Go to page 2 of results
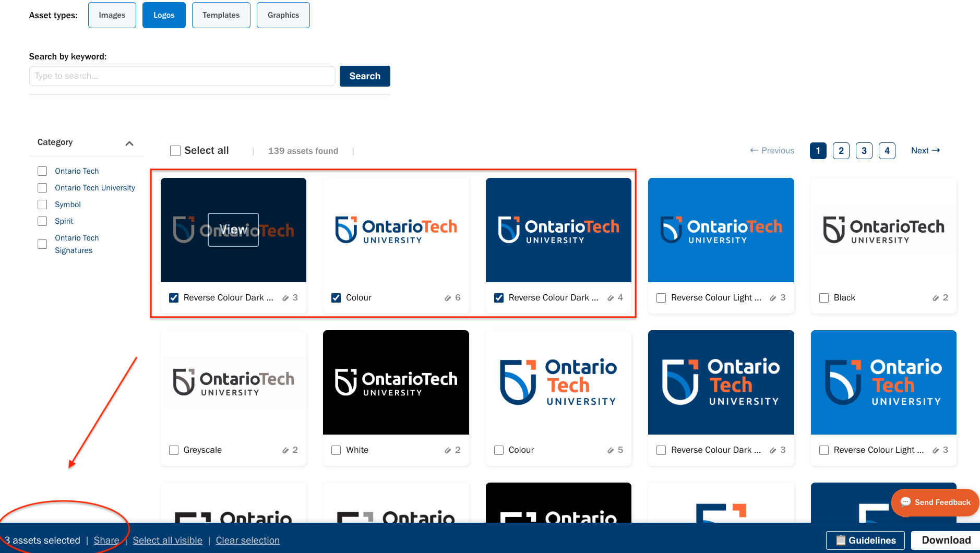The image size is (980, 553). click(x=841, y=151)
